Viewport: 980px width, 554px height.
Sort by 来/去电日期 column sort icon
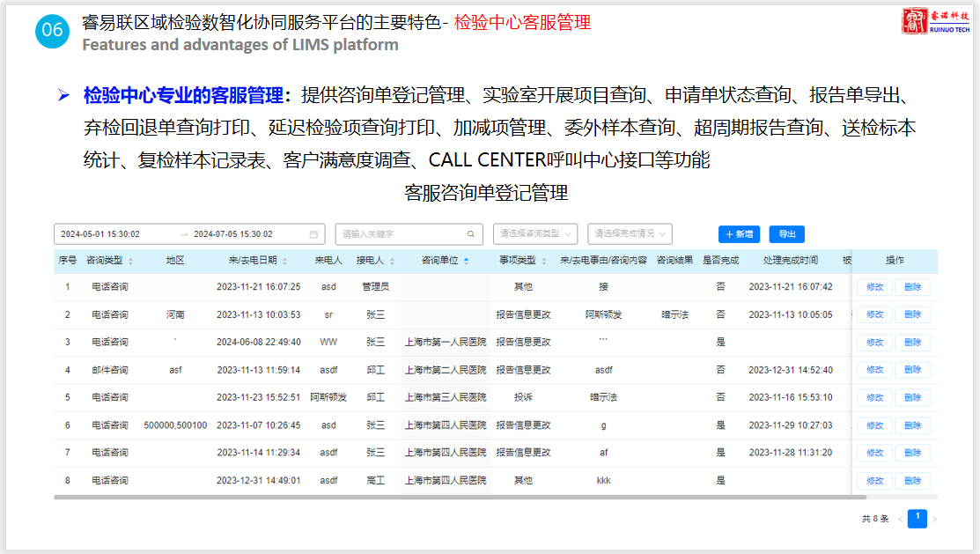pos(285,262)
